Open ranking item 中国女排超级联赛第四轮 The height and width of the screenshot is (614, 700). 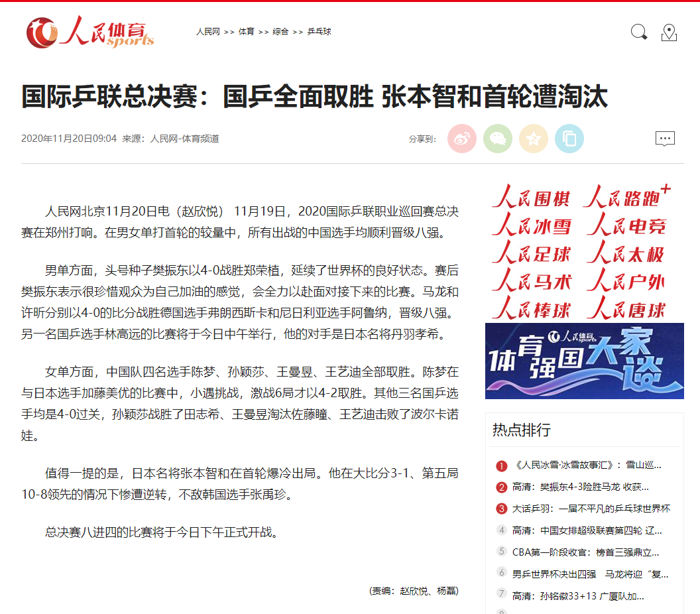[x=587, y=530]
